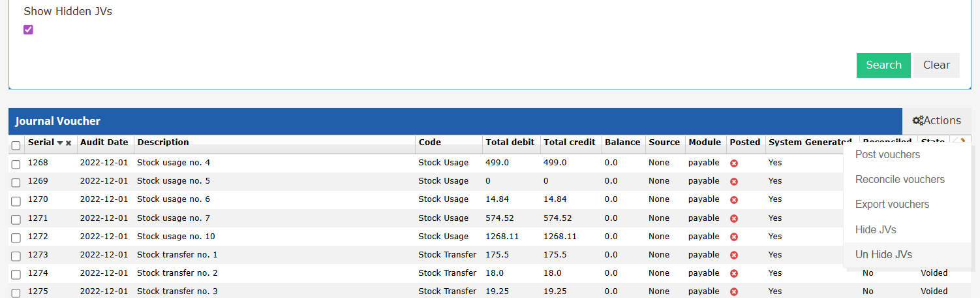The width and height of the screenshot is (980, 298).
Task: Tick the checkbox for serial 1271 row
Action: pyautogui.click(x=16, y=220)
